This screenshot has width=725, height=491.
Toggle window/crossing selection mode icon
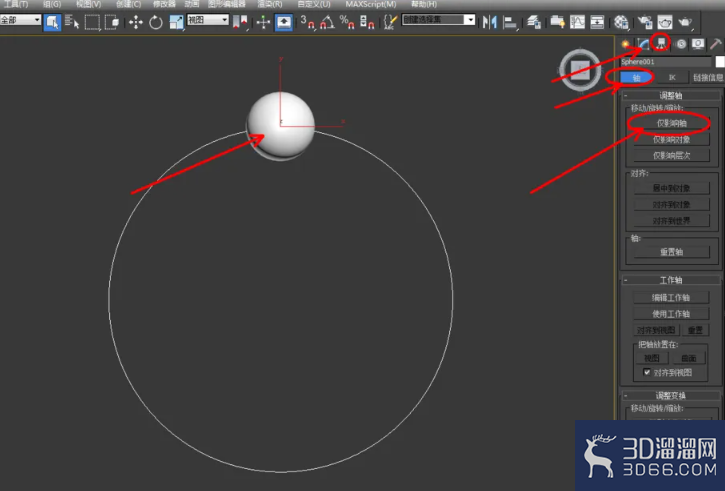pyautogui.click(x=112, y=22)
